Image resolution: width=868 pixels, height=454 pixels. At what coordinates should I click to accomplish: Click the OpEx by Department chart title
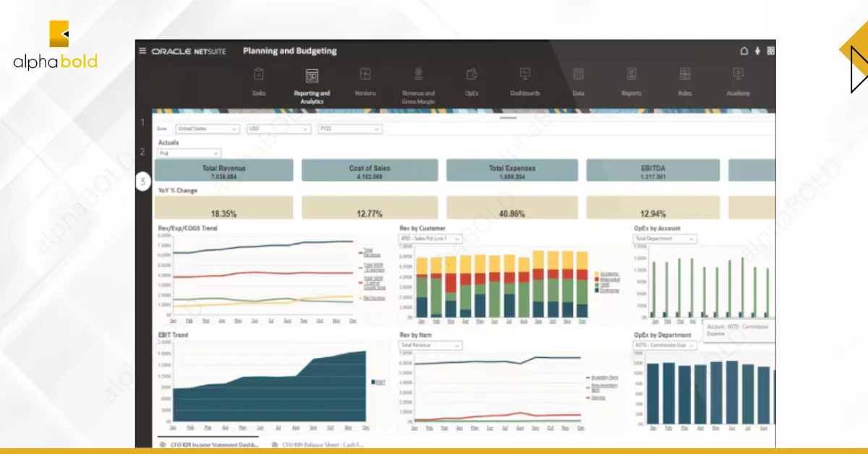point(662,335)
